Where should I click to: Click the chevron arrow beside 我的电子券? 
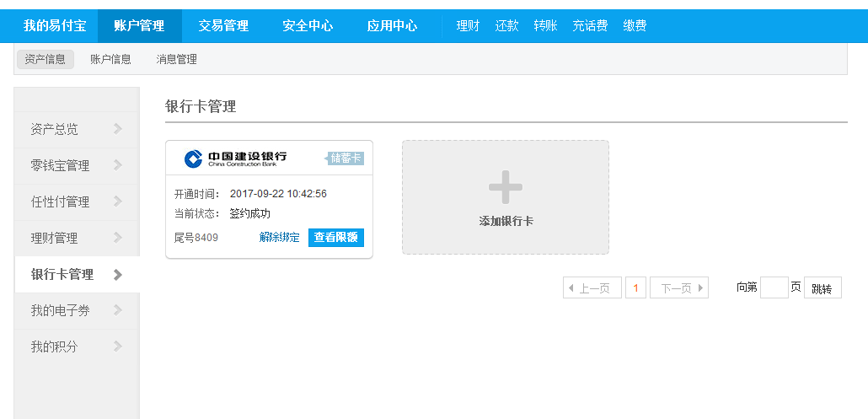(117, 310)
